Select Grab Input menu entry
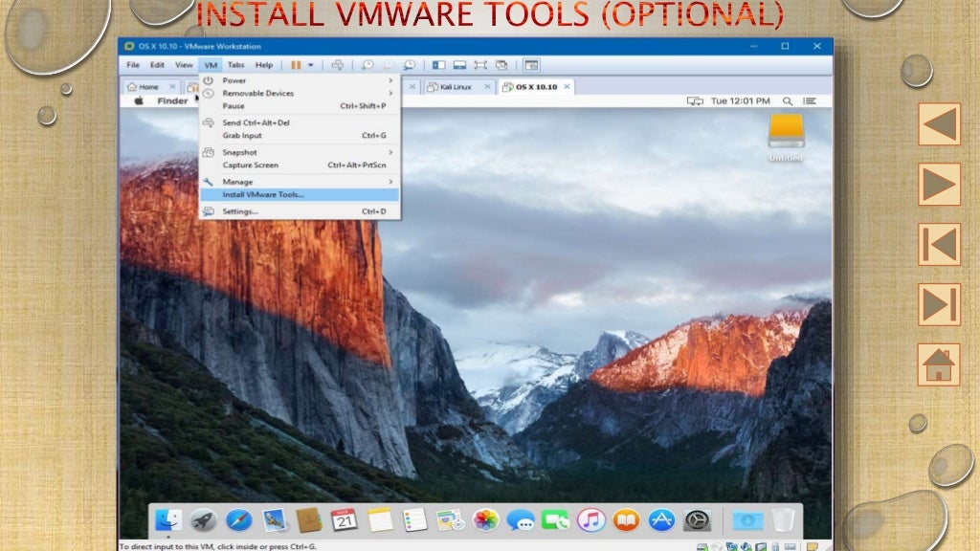This screenshot has width=980, height=551. (300, 136)
